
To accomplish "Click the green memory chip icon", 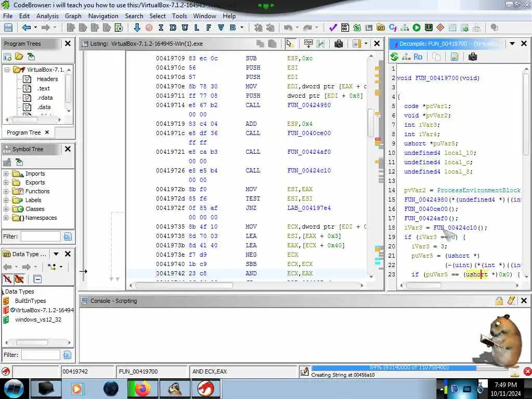I will 429,28.
